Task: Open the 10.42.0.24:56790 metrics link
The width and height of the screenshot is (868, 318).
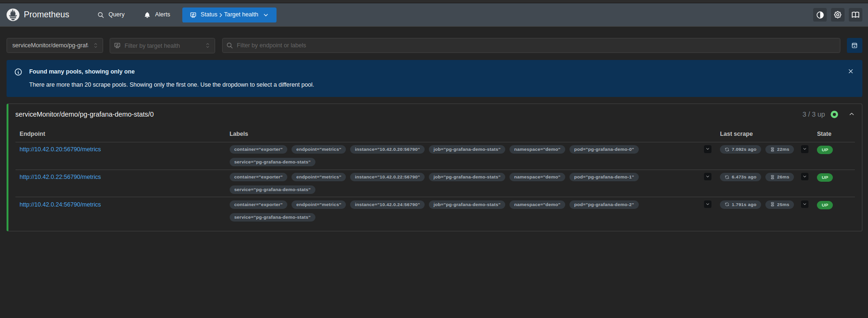Action: (60, 205)
